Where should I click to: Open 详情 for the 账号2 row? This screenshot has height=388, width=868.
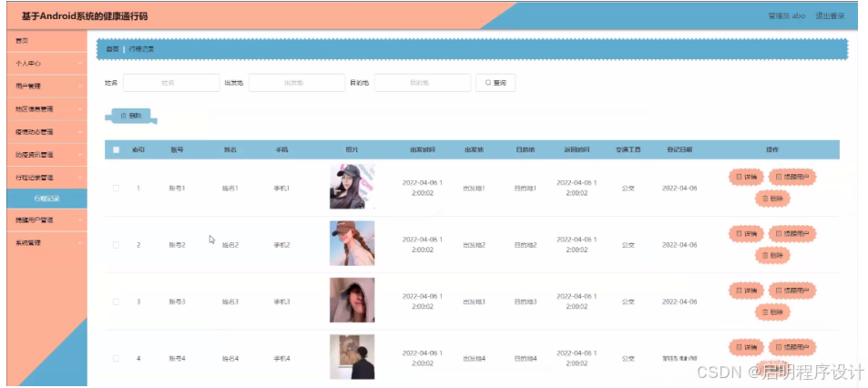click(x=746, y=234)
